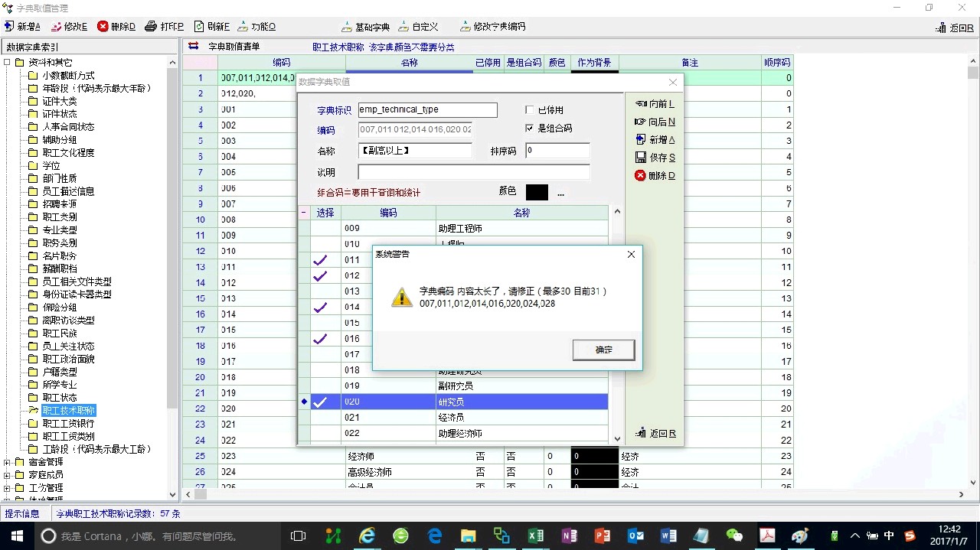Screen dimensions: 980x550
Task: Click the 向后N pointing hand icon
Action: (x=641, y=122)
